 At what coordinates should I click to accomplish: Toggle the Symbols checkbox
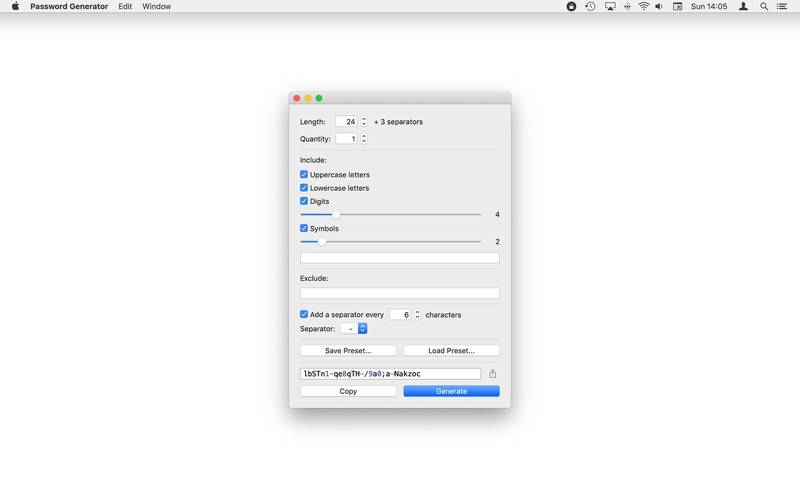pyautogui.click(x=304, y=228)
